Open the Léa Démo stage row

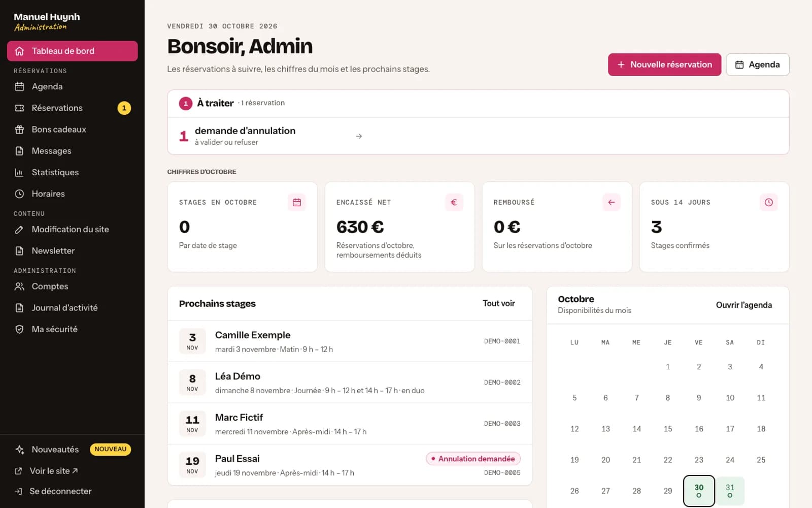point(350,383)
